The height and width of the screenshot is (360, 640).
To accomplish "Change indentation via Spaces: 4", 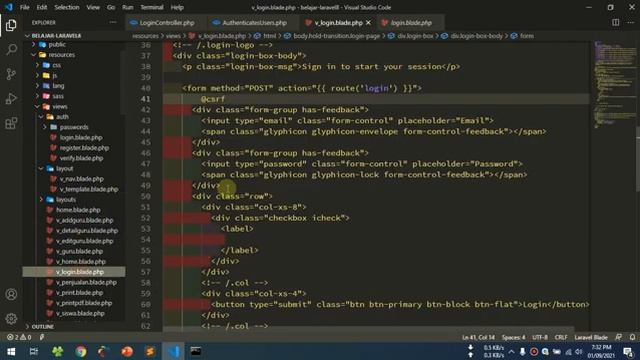I will (x=513, y=337).
